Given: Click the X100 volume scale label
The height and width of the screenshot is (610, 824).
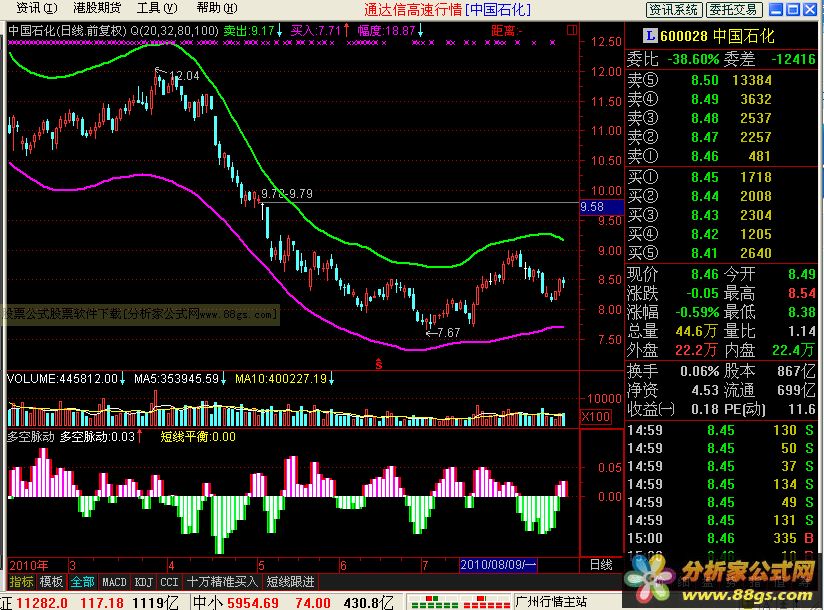Looking at the screenshot, I should (x=596, y=417).
